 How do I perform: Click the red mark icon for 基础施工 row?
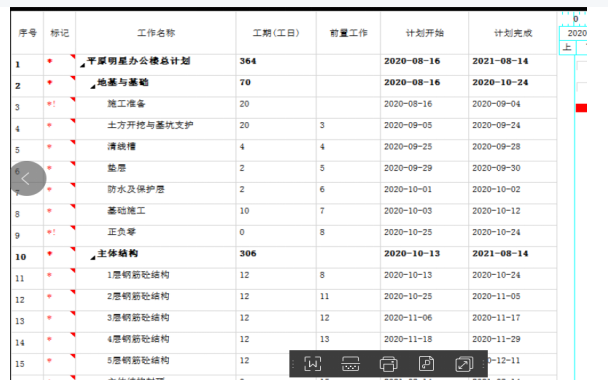click(50, 211)
